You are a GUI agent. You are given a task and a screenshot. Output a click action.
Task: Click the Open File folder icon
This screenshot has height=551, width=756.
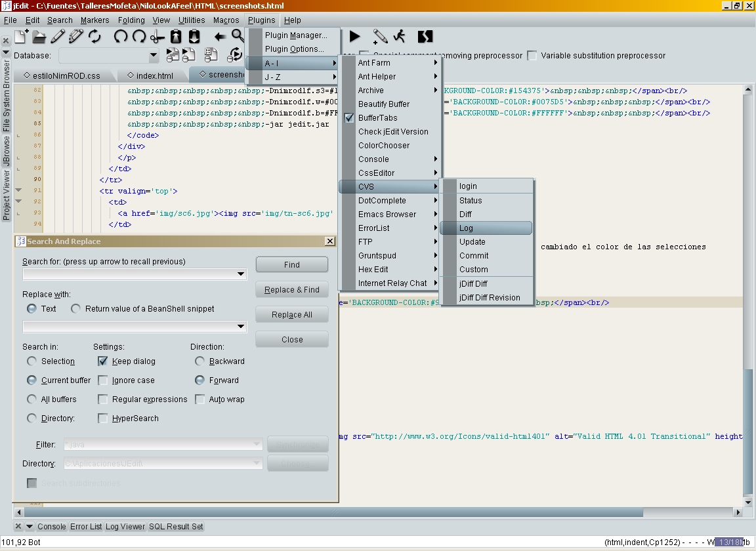click(x=39, y=37)
